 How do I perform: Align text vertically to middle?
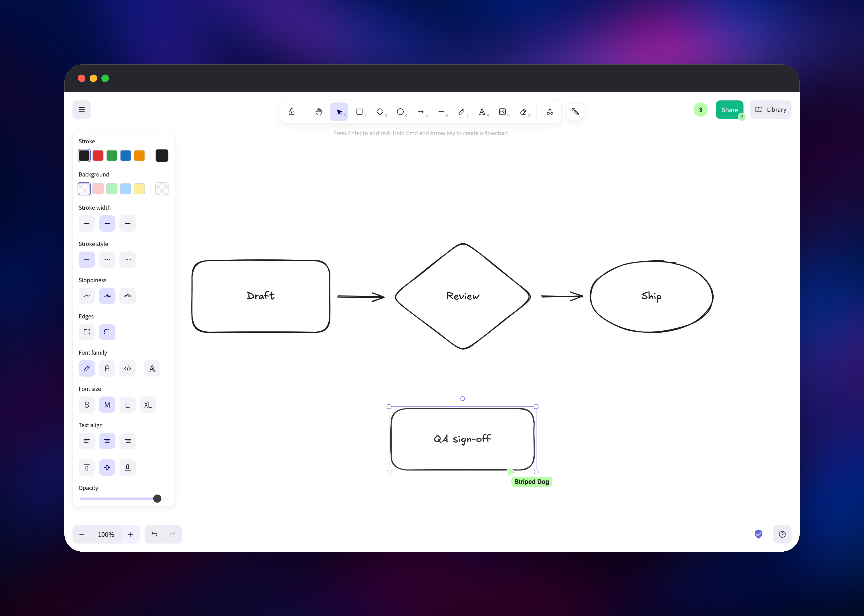(107, 467)
